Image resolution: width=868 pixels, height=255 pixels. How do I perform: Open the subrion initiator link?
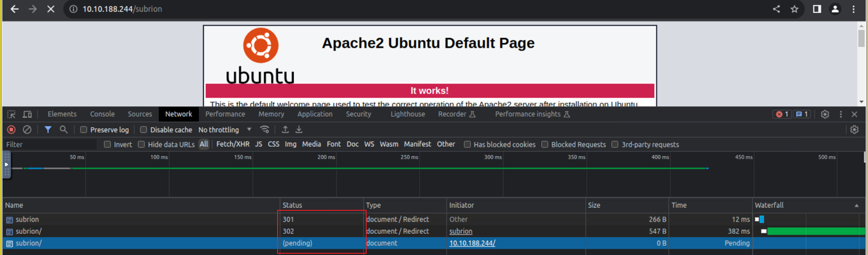[x=461, y=231]
